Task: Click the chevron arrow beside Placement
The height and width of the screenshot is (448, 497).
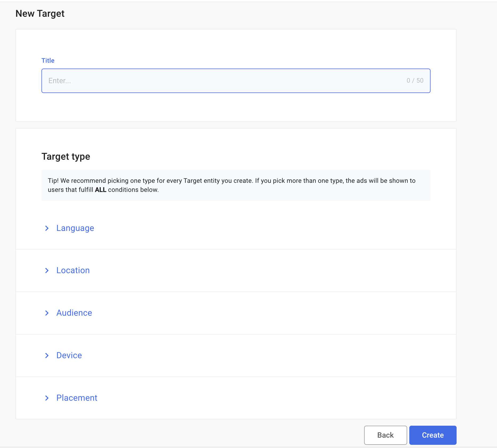Action: click(47, 398)
